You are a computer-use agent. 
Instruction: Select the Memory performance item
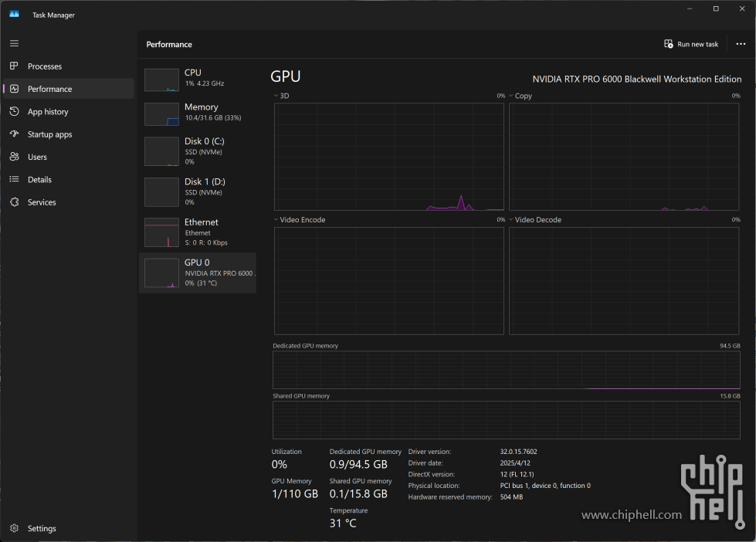point(198,113)
